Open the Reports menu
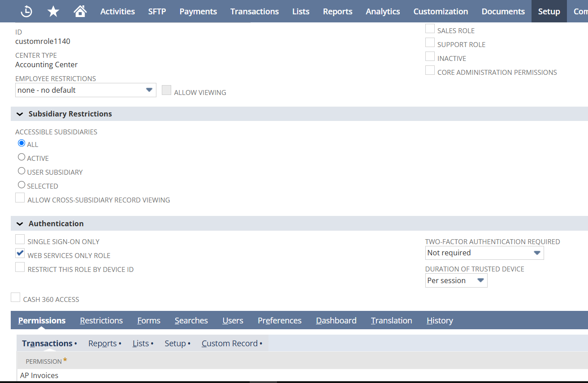Image resolution: width=588 pixels, height=383 pixels. pyautogui.click(x=337, y=11)
